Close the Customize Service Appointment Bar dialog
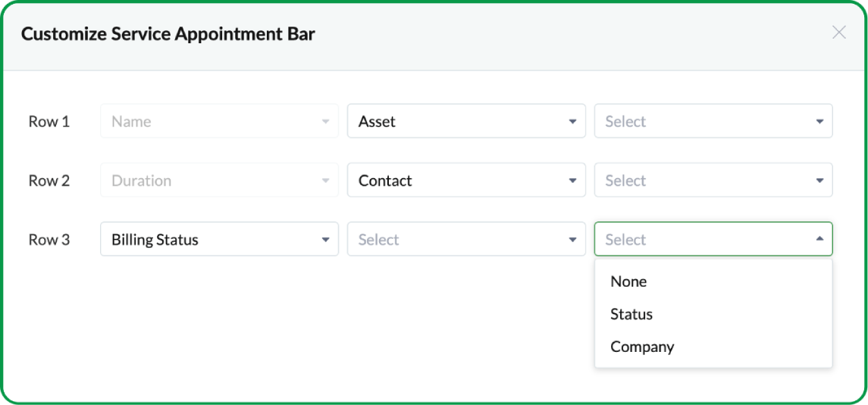The height and width of the screenshot is (405, 868). click(x=838, y=33)
